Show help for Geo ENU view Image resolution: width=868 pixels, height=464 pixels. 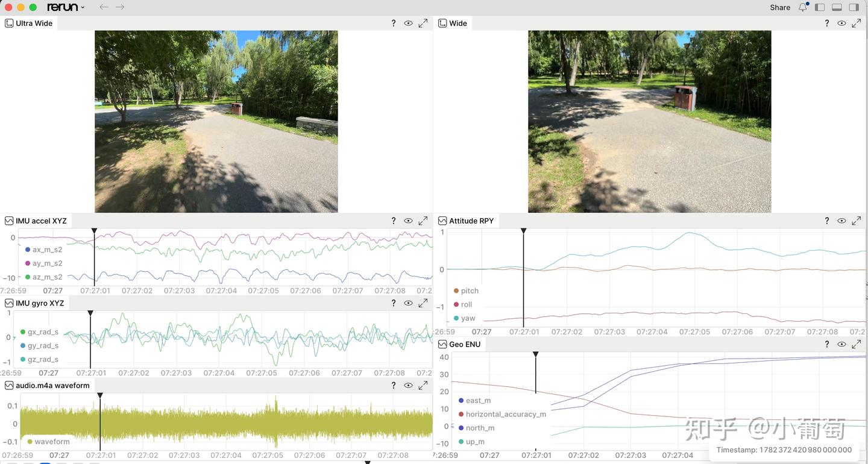tap(827, 344)
